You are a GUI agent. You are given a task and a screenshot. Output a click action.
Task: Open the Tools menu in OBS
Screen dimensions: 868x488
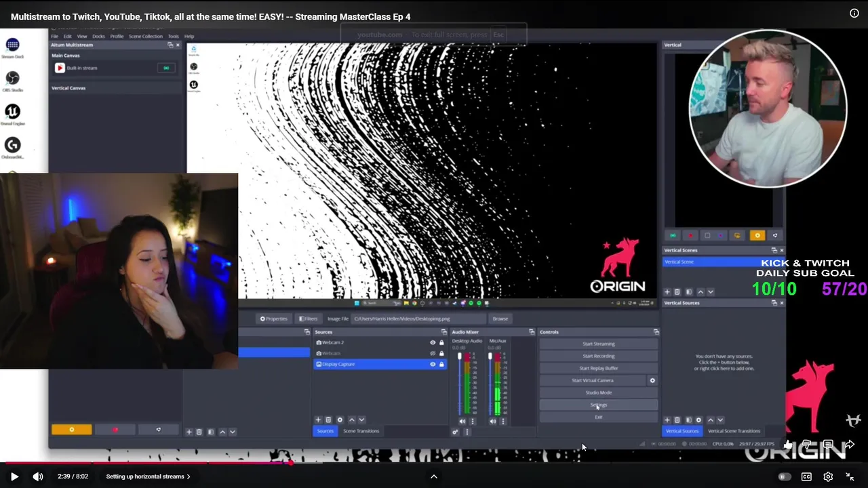click(x=174, y=36)
